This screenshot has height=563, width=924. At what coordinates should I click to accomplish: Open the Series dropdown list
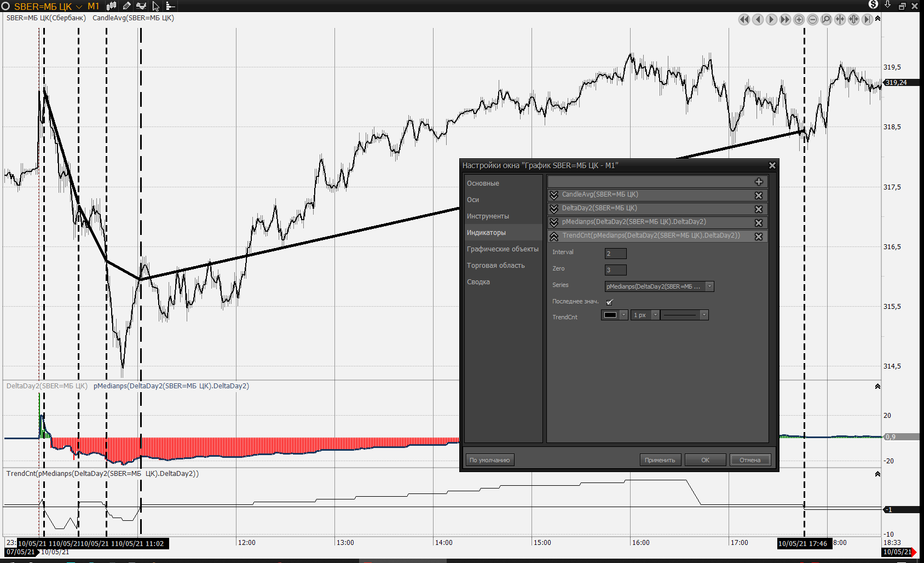point(709,286)
